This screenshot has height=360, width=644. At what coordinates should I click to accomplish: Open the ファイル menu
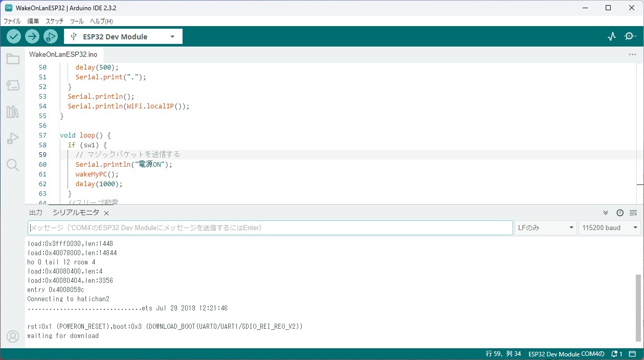click(12, 21)
